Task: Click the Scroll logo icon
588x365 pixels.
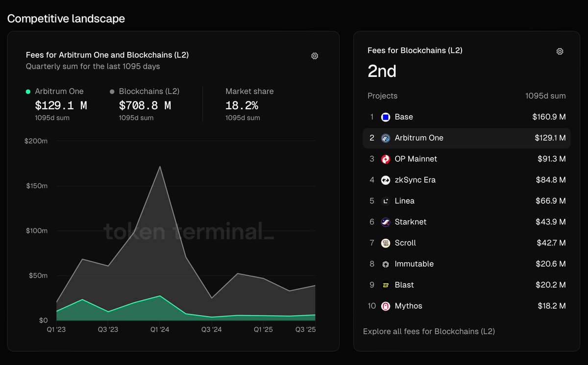Action: pyautogui.click(x=385, y=243)
